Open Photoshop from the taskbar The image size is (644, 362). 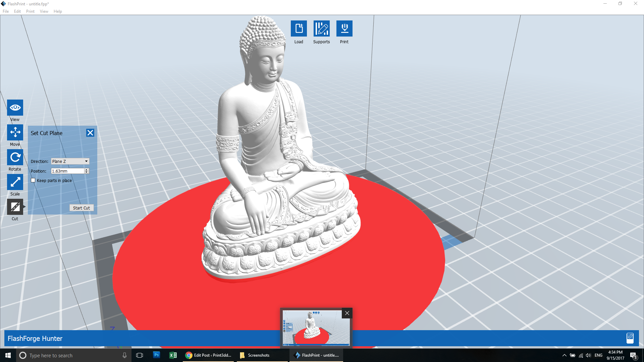click(156, 355)
